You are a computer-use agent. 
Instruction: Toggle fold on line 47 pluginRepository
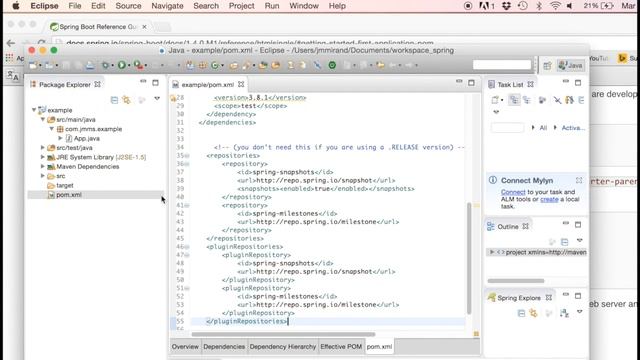point(187,255)
